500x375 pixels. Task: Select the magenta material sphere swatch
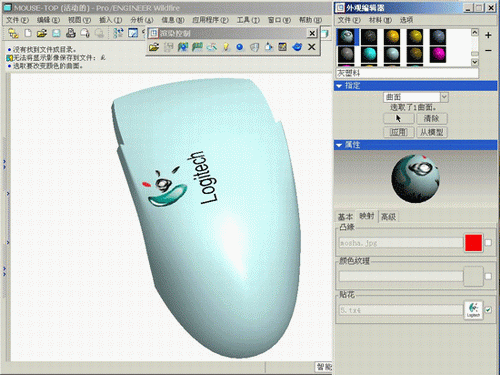(438, 54)
